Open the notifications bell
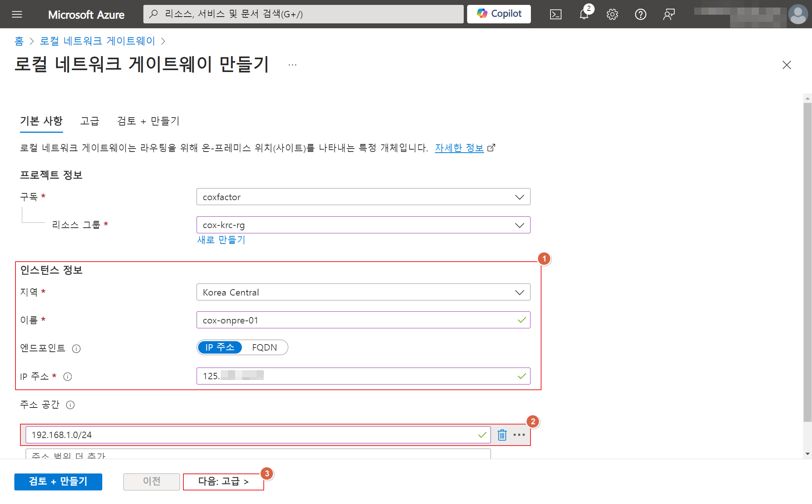Viewport: 812px width, 504px height. [584, 14]
